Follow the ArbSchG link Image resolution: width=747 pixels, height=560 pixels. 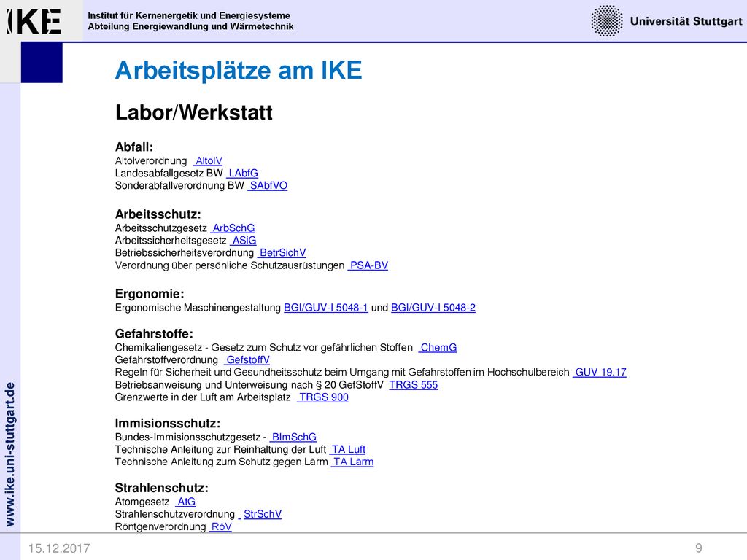(233, 228)
